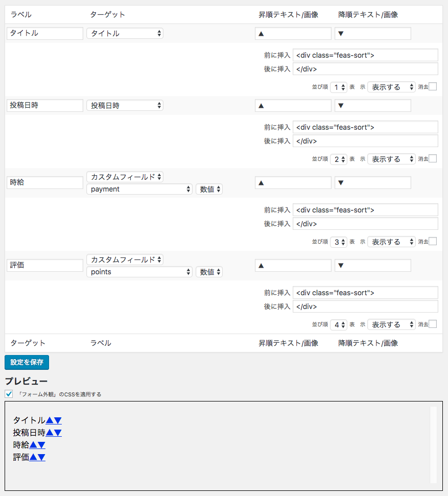Click descending text field in 時給 row

[x=373, y=183]
